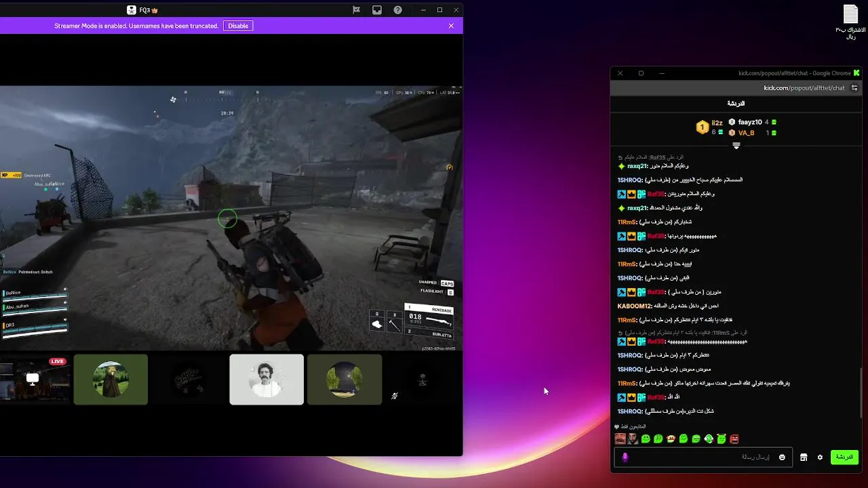
Task: Open top gifter li2z's profile
Action: coord(717,123)
